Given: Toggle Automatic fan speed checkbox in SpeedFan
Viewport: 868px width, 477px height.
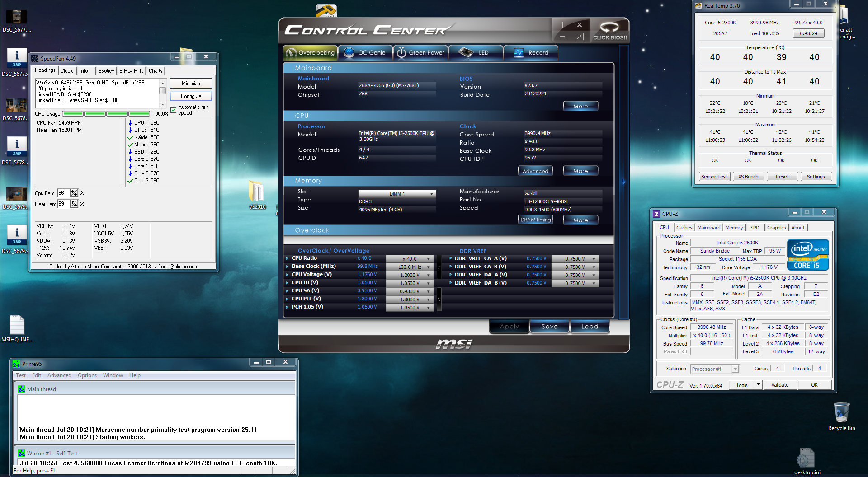Looking at the screenshot, I should click(174, 110).
